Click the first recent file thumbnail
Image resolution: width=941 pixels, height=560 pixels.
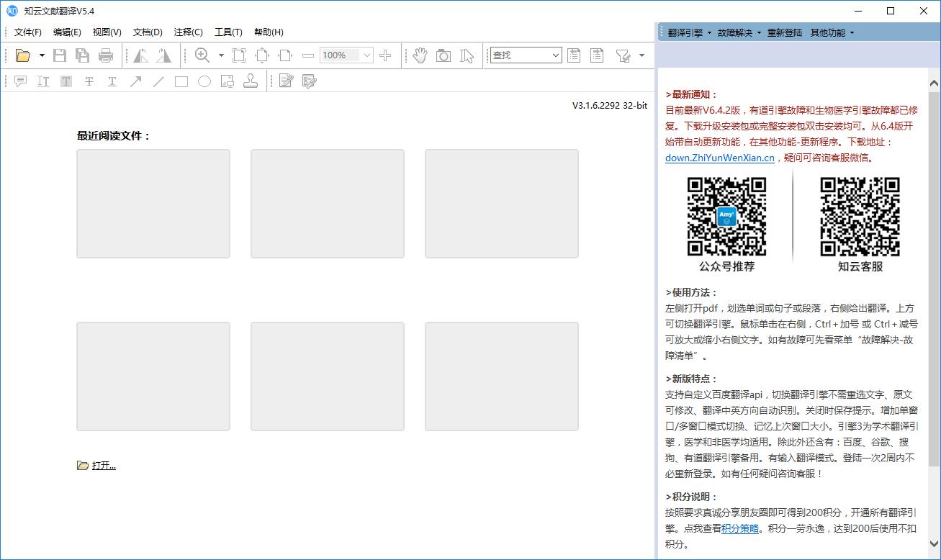click(153, 204)
